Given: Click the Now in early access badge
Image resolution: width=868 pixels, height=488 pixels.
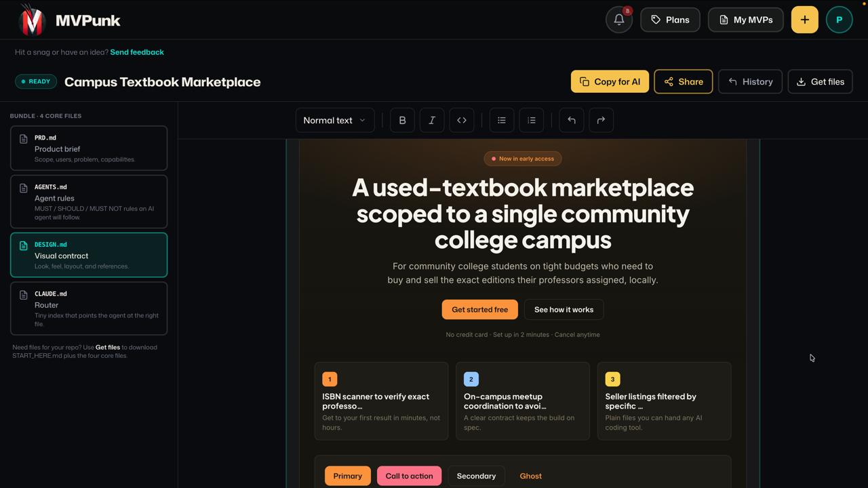Looking at the screenshot, I should point(523,159).
